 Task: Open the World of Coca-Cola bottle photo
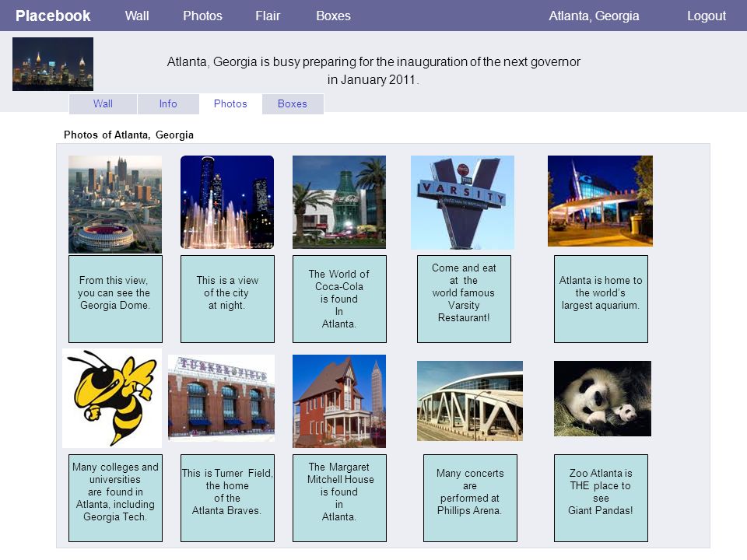(339, 202)
